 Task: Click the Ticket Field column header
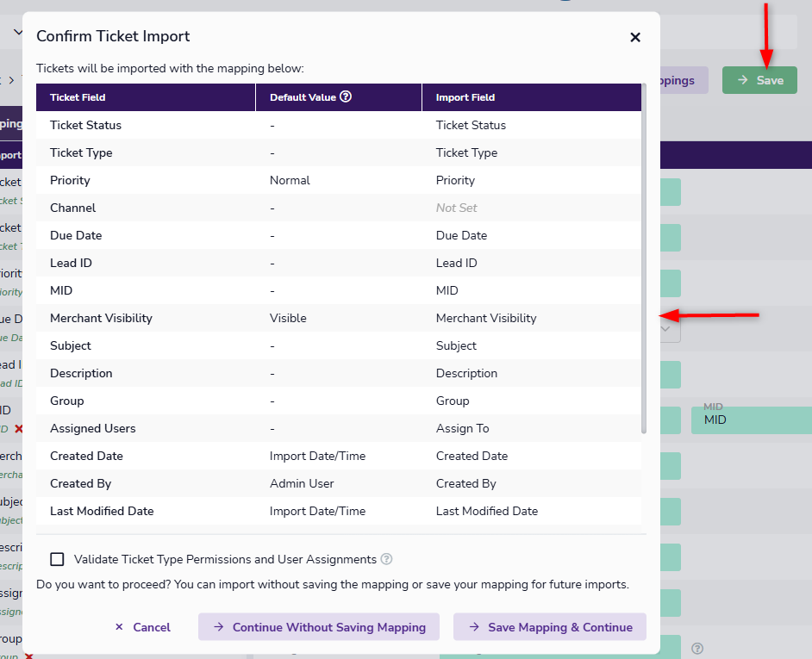pyautogui.click(x=78, y=97)
